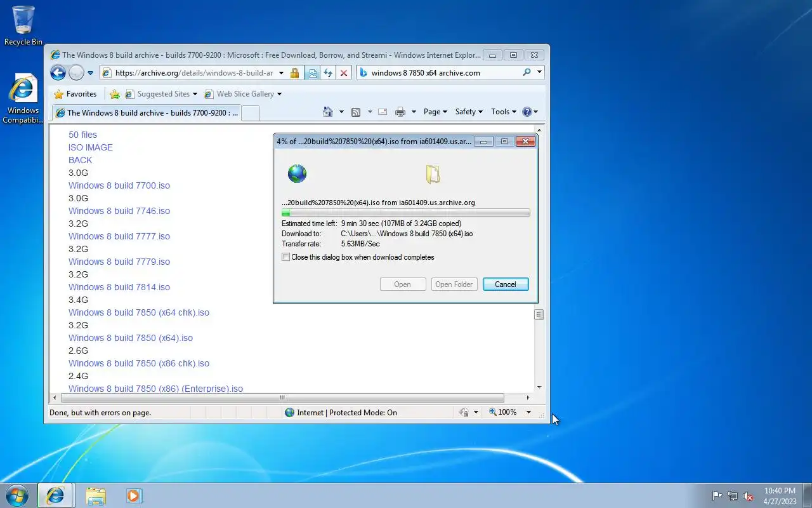This screenshot has width=812, height=508.
Task: Click the IE Forward navigation arrow
Action: 76,72
